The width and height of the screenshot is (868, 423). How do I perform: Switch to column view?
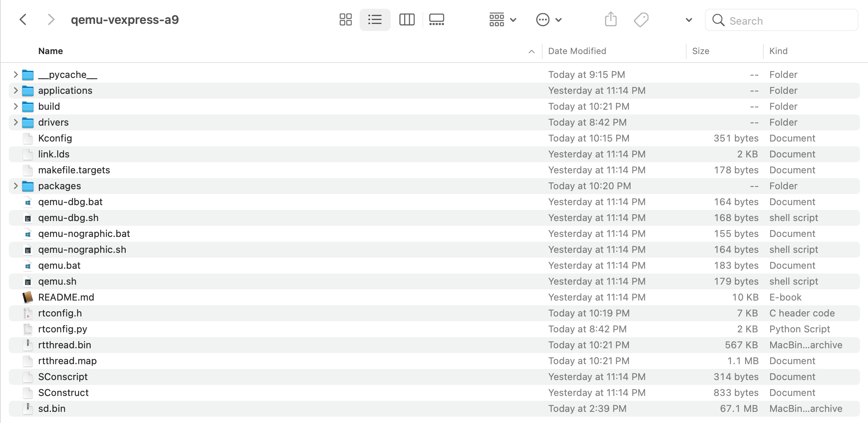point(407,19)
